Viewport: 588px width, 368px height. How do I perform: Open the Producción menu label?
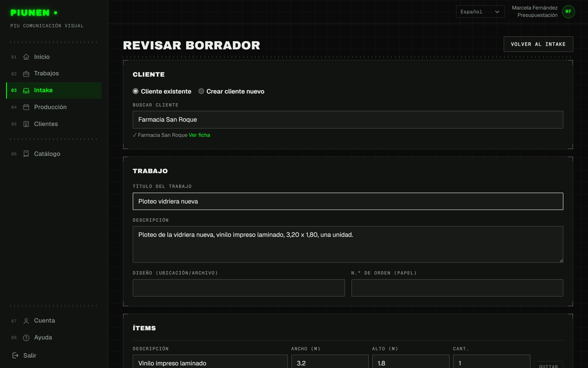(50, 107)
